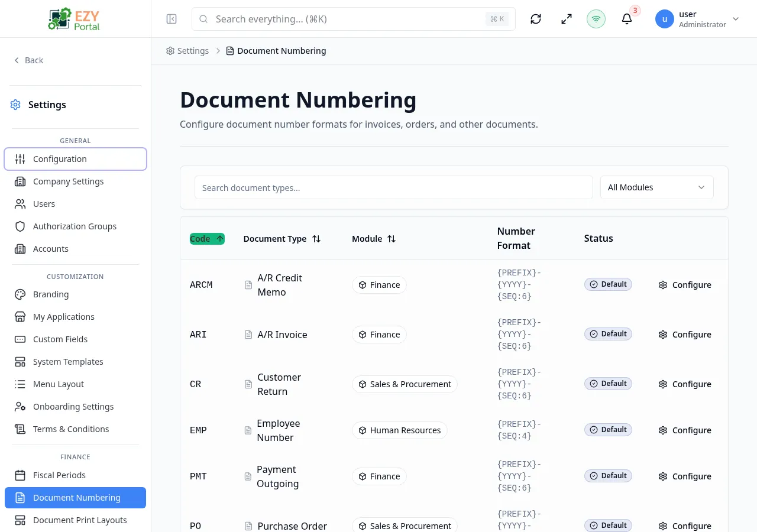Sort by the Code column header
Screen dimensions: 757x532
[x=207, y=239]
